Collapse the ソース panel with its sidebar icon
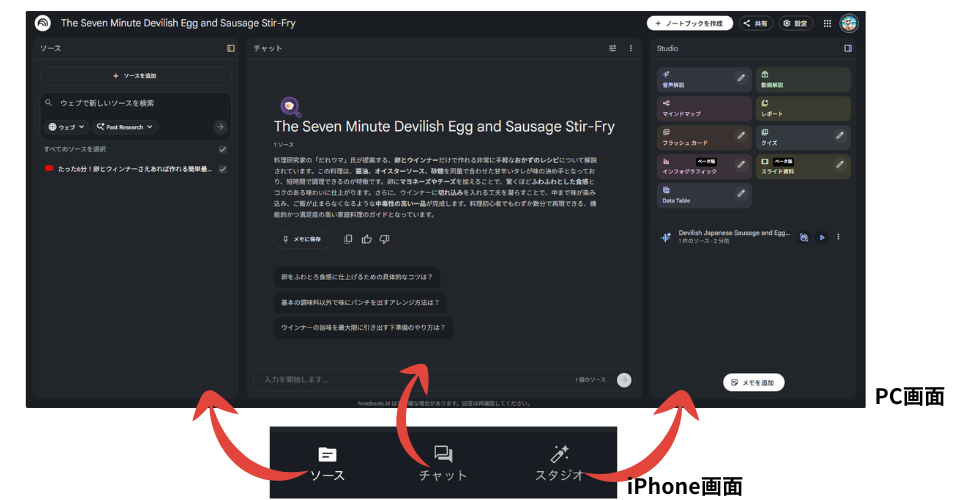Viewport: 960px width, 500px height. (x=231, y=48)
